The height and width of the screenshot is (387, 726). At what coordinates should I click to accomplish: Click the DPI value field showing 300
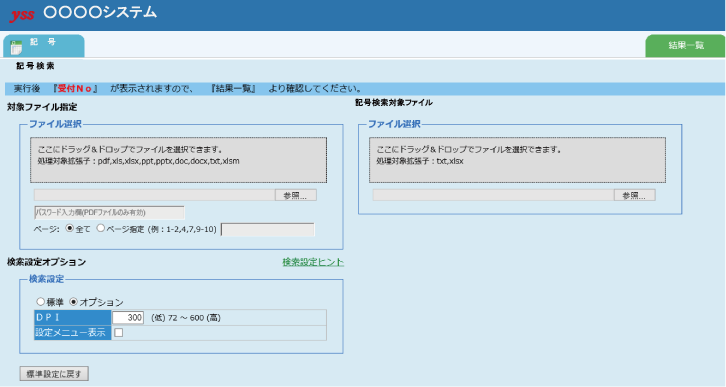point(128,318)
